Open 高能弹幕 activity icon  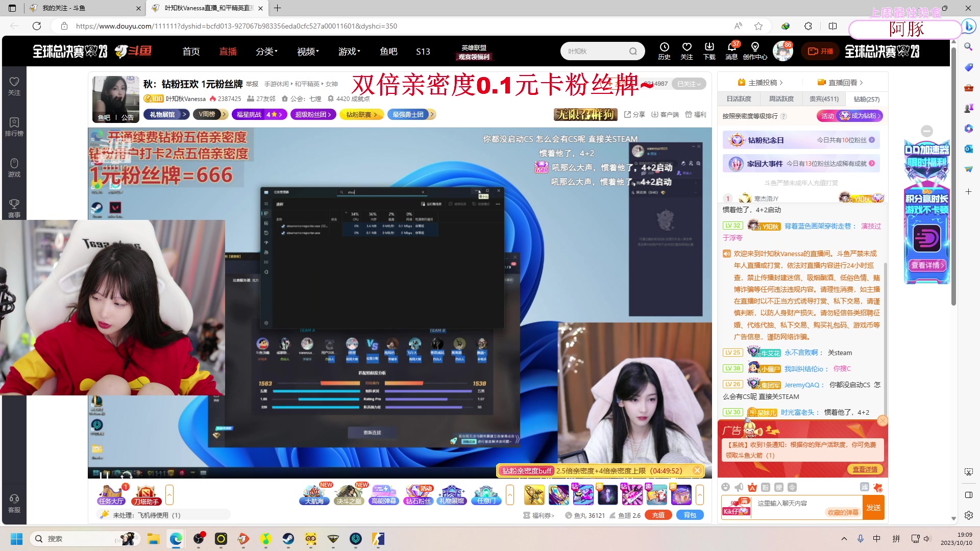[384, 495]
